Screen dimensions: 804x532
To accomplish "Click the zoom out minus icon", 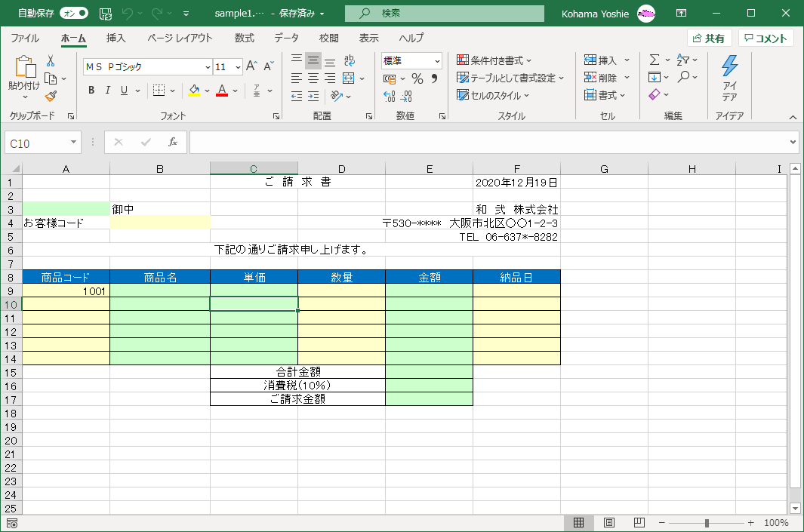I will tap(662, 523).
